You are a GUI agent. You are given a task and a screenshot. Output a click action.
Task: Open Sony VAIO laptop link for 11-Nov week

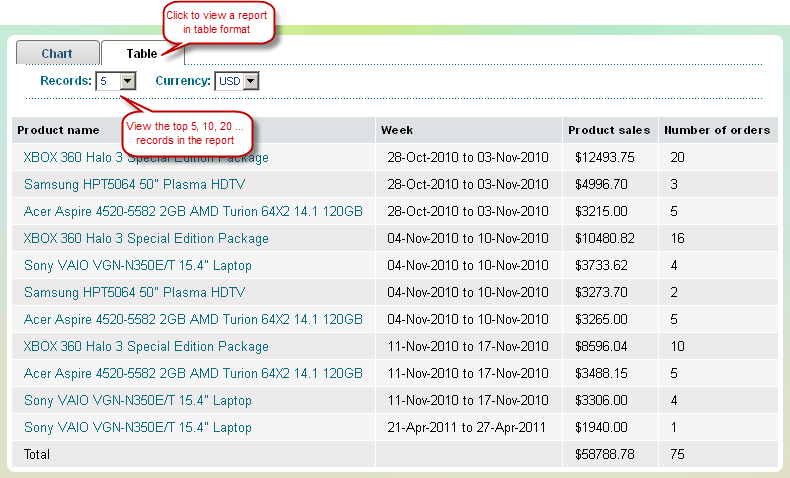138,401
